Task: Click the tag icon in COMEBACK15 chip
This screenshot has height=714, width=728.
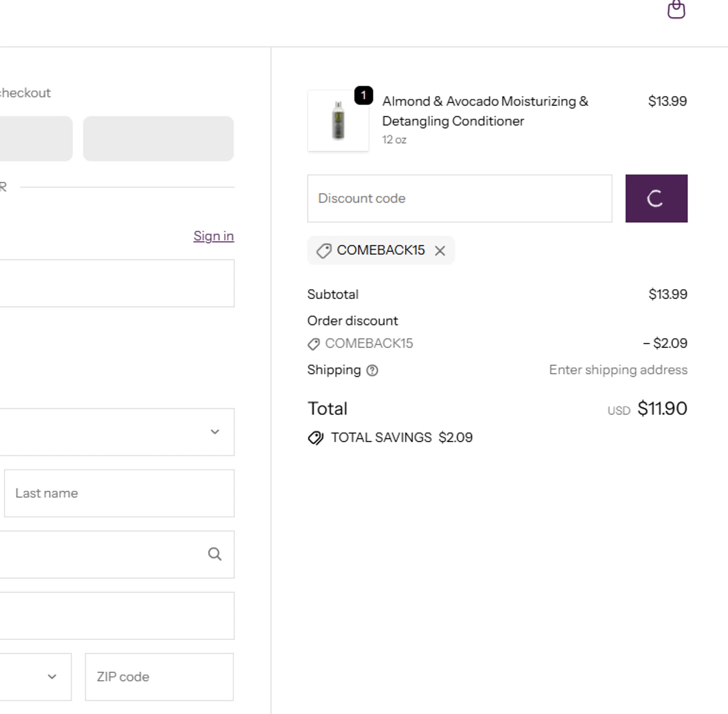Action: (324, 250)
